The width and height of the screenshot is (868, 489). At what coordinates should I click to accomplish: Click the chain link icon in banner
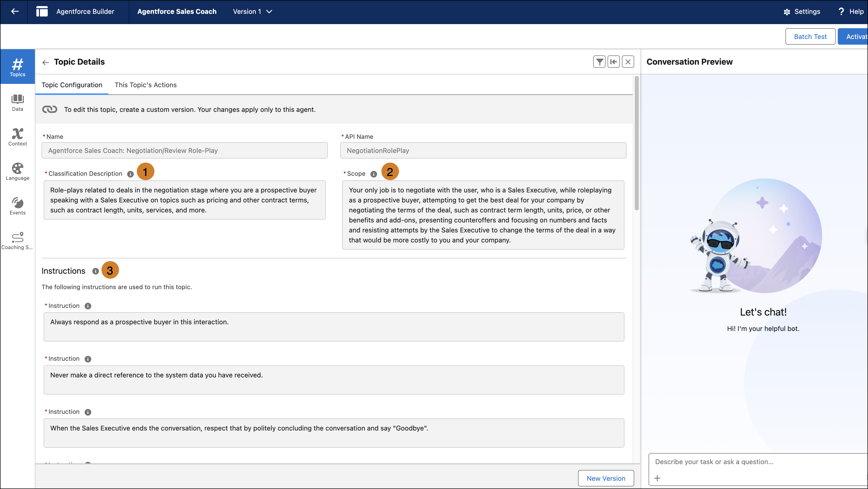pos(49,110)
